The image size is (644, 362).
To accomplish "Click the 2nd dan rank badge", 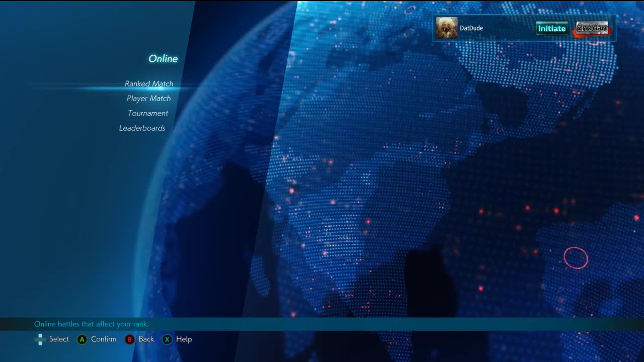I will (x=592, y=28).
